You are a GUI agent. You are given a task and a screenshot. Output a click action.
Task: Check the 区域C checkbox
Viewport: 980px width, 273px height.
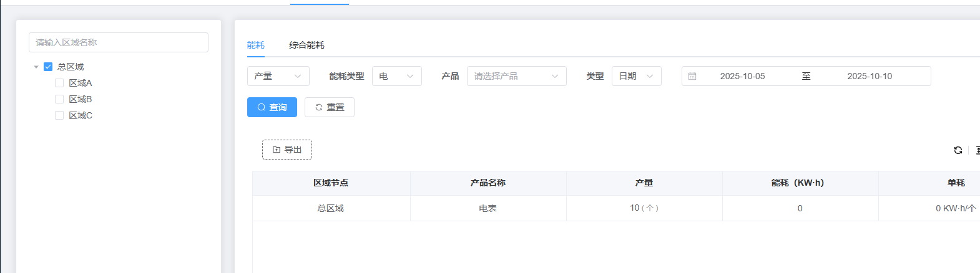pyautogui.click(x=59, y=115)
